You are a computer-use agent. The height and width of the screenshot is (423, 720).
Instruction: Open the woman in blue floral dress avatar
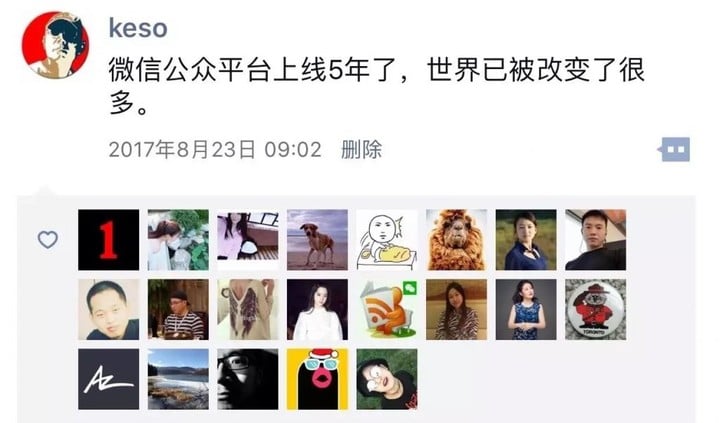coord(526,310)
